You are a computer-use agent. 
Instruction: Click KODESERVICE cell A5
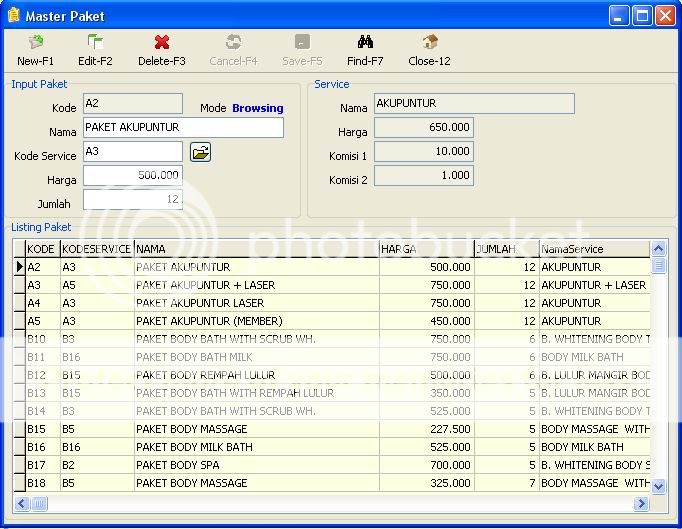coord(97,285)
